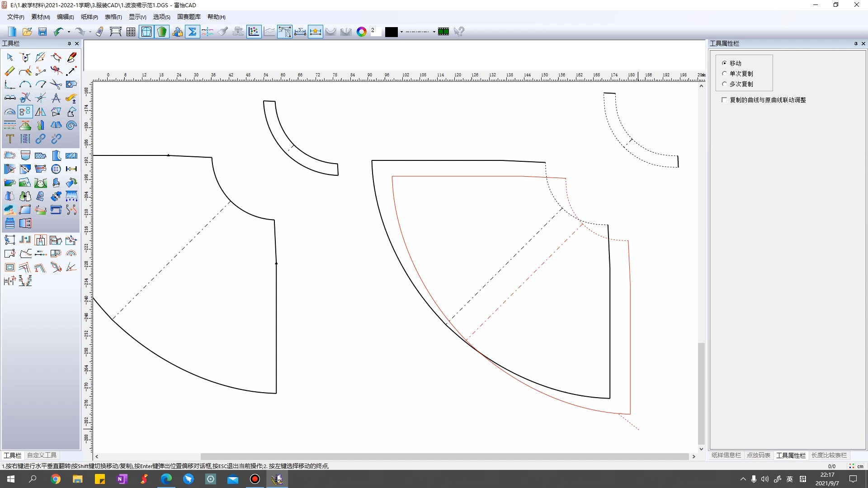Select the 多次复制 radio option
This screenshot has width=868, height=488.
pos(724,84)
